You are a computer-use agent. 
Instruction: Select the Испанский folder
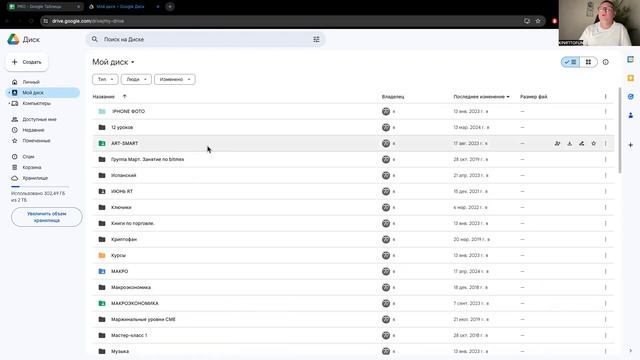coord(353,175)
